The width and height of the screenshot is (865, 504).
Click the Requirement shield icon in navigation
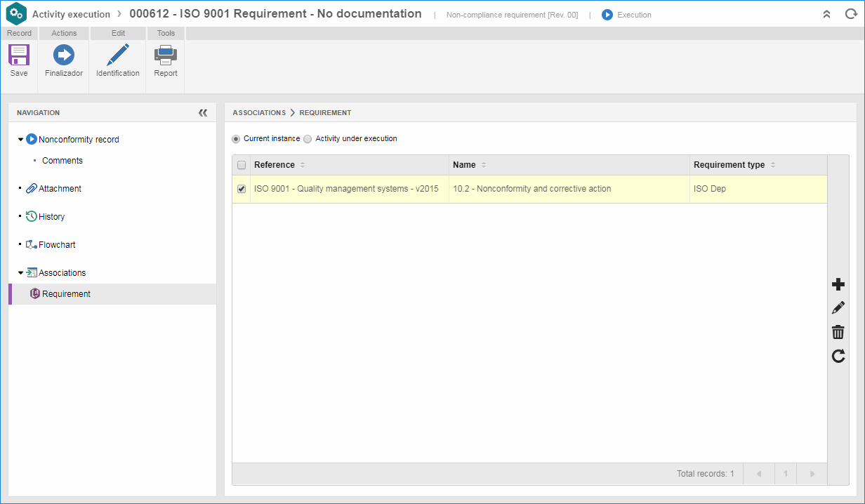coord(35,293)
